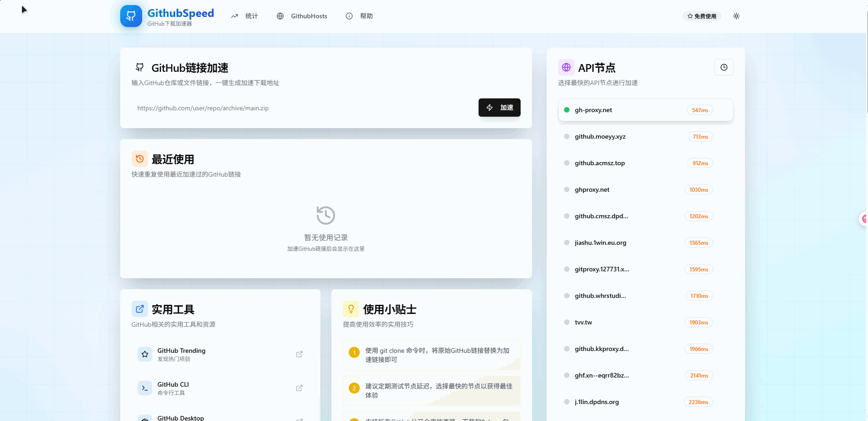868x421 pixels.
Task: Open GitHub Trending tool link
Action: (x=220, y=354)
